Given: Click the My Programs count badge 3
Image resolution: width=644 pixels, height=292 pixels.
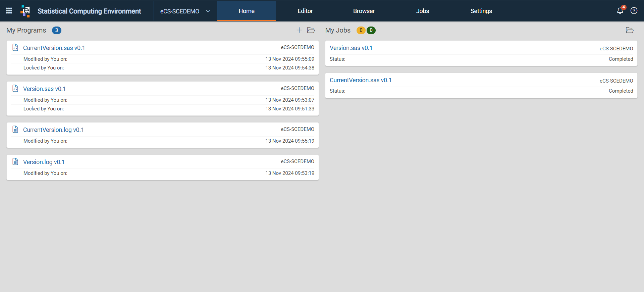Looking at the screenshot, I should tap(56, 30).
